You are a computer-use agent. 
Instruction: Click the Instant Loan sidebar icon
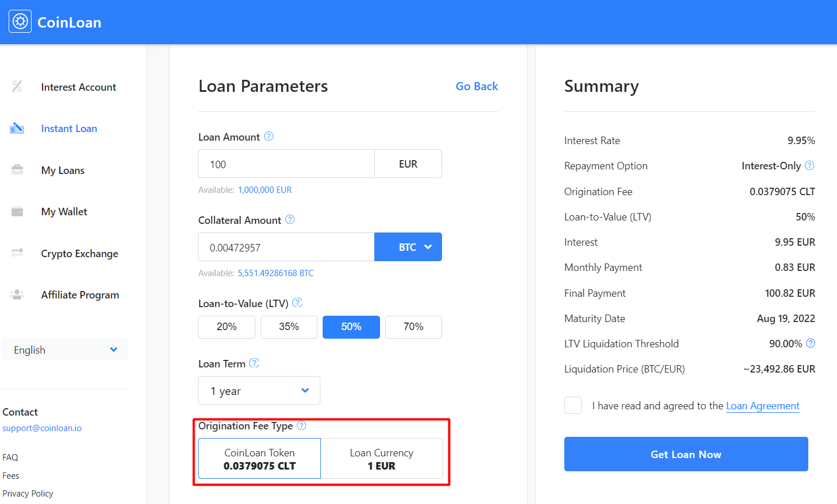pyautogui.click(x=17, y=128)
